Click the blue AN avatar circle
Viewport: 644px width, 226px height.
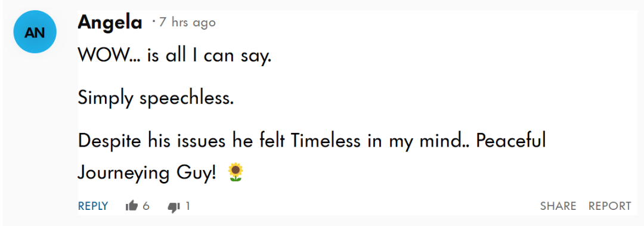tap(35, 32)
